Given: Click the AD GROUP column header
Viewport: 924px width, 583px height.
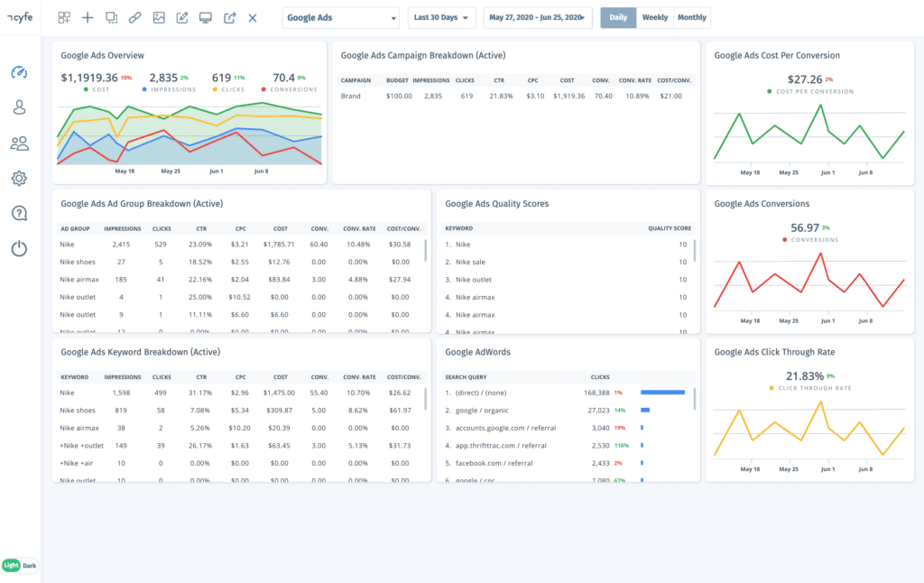Looking at the screenshot, I should (76, 228).
